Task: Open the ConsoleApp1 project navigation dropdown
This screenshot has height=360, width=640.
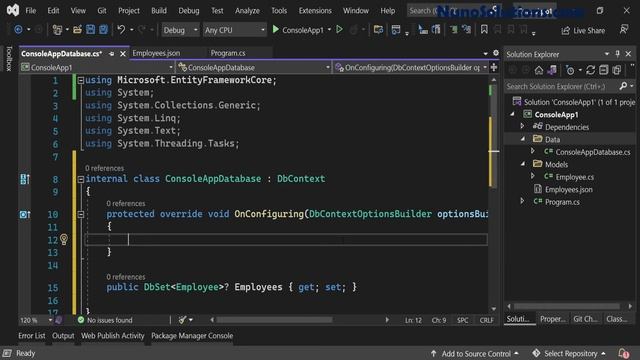Action: pos(97,67)
